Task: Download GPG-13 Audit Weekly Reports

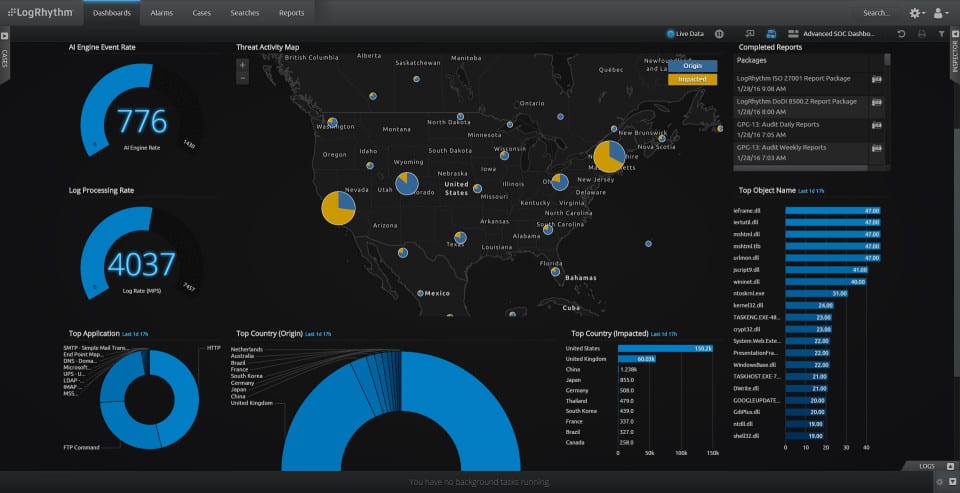Action: (876, 148)
